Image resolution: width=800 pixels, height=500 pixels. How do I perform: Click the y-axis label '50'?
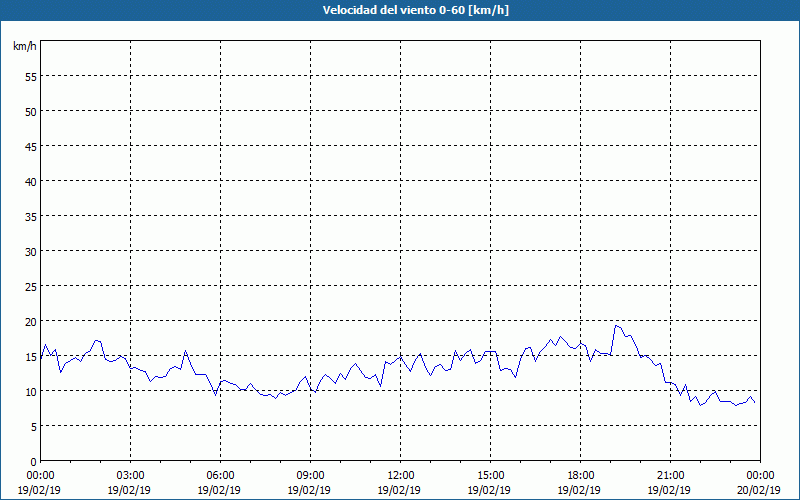[31, 112]
